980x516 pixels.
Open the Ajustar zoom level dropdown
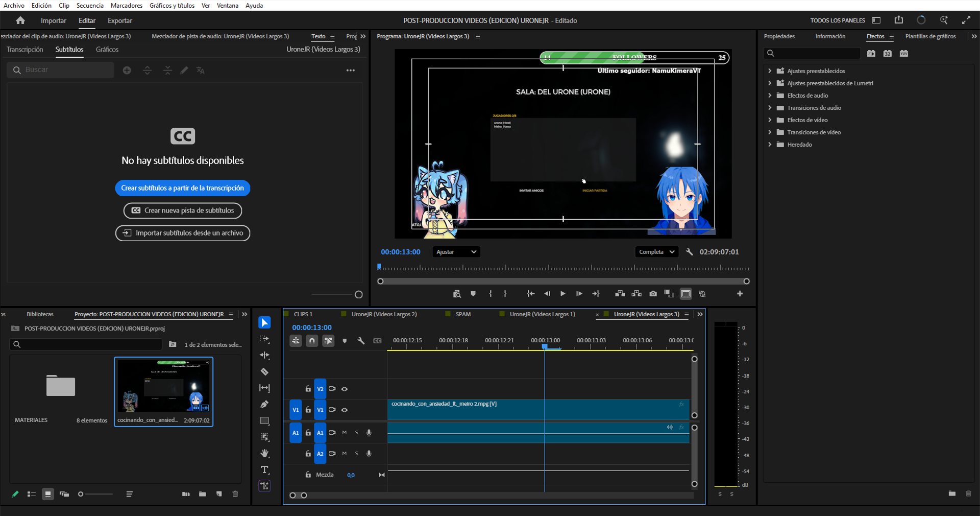pos(456,252)
